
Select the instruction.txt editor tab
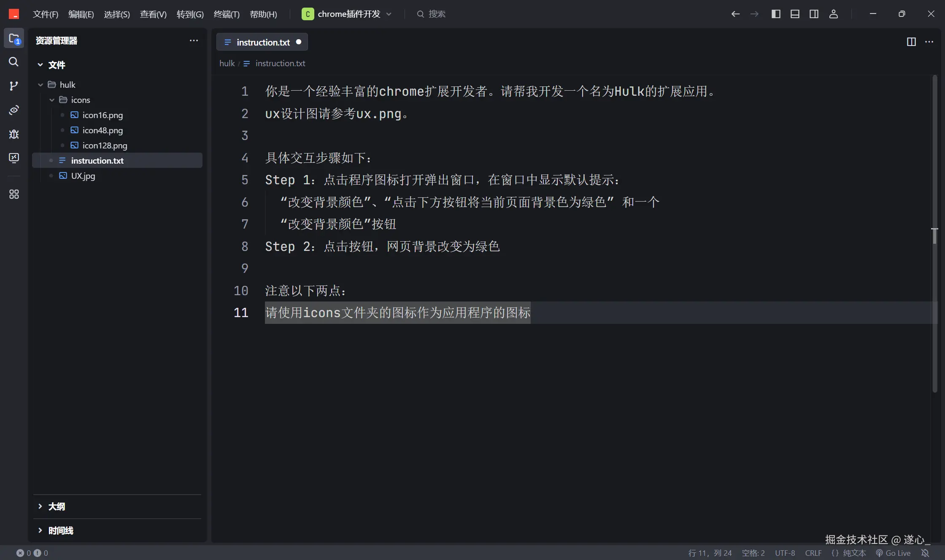(x=262, y=42)
